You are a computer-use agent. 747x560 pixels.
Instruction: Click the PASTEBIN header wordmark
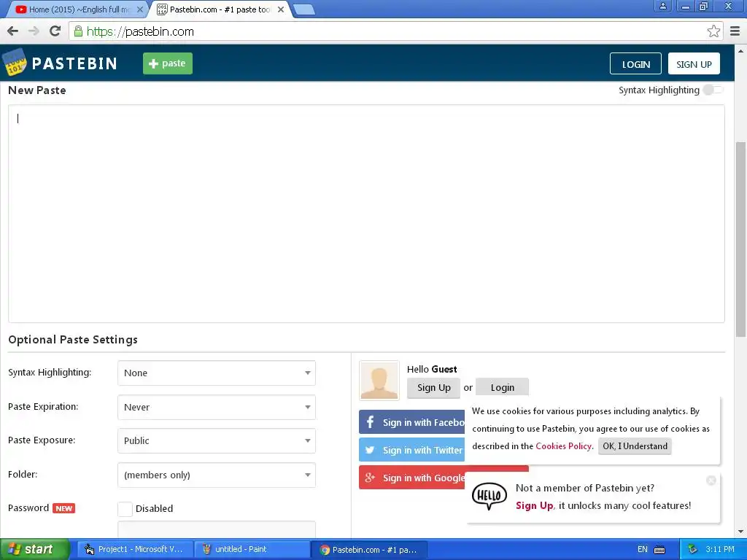coord(74,63)
